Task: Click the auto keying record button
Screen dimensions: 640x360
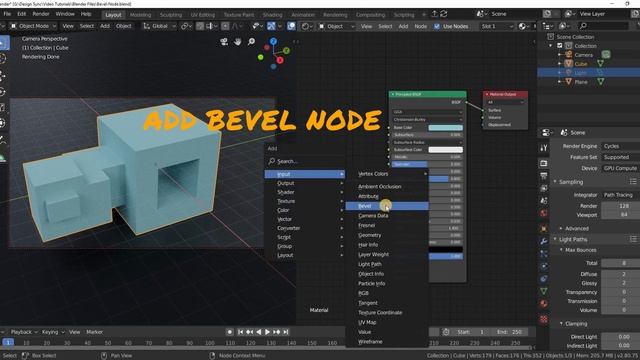Action: (229, 332)
